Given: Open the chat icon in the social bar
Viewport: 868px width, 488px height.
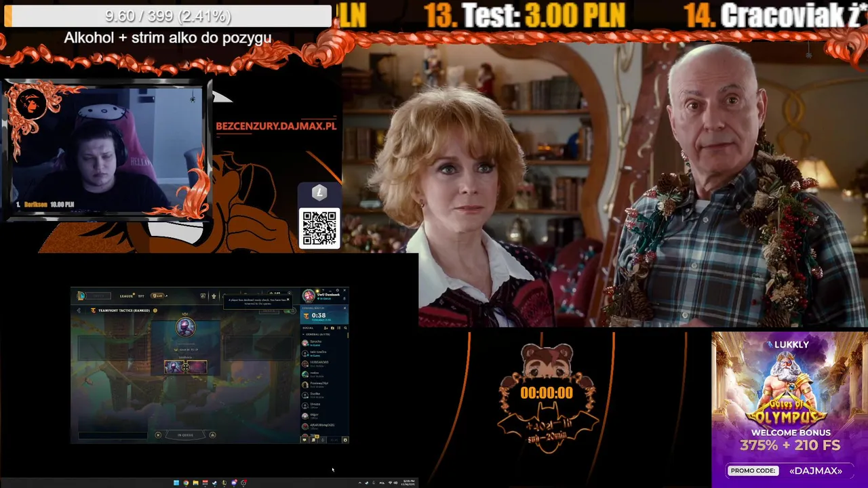Looking at the screenshot, I should 304,440.
